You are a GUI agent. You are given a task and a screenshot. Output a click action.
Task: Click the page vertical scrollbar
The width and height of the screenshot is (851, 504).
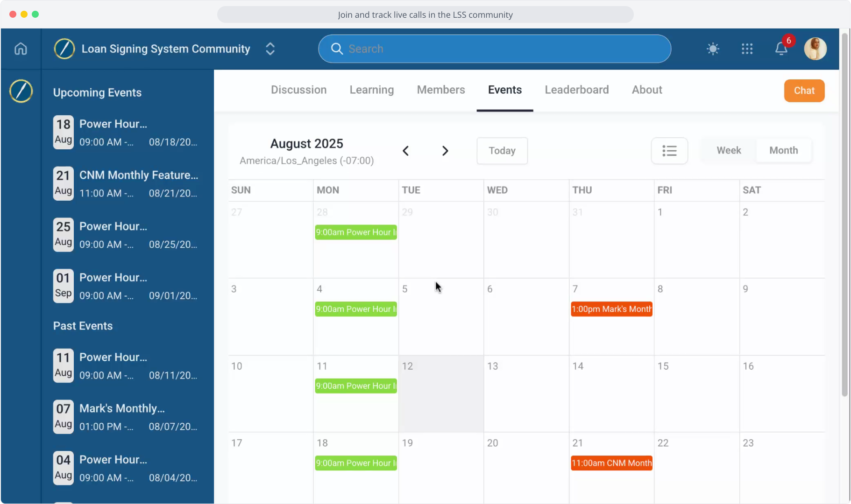coord(844,215)
